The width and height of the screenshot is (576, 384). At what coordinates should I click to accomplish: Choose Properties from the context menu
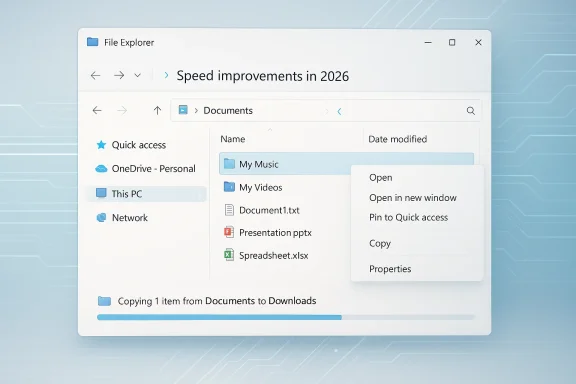390,269
